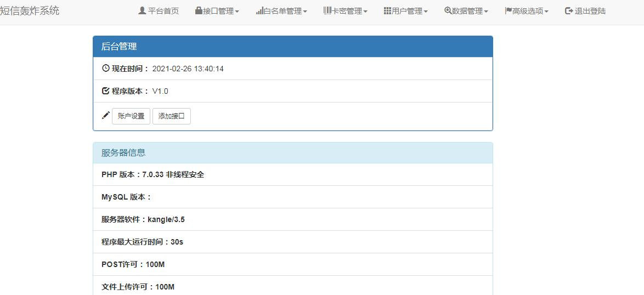Viewport: 644px width, 295px height.
Task: Click the MySQL 版本 row
Action: [293, 197]
